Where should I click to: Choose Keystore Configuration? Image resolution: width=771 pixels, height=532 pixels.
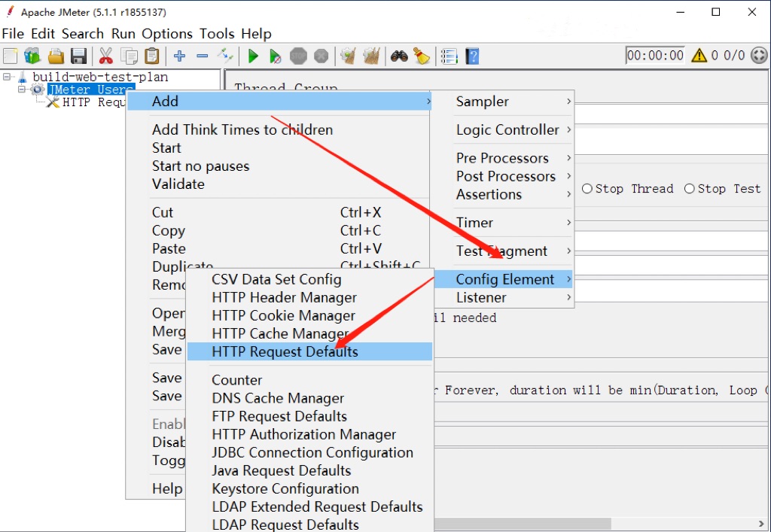(x=309, y=489)
